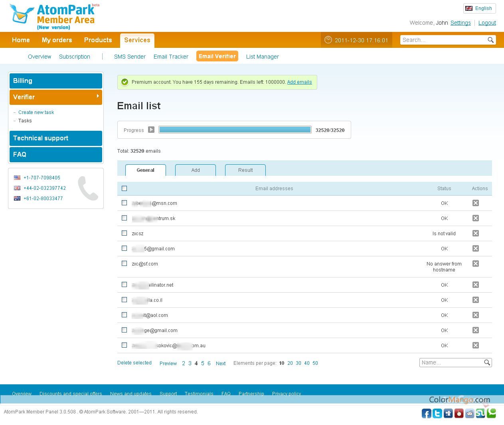Screen dimensions: 504x425
Task: Click Delete selected link
Action: pos(134,363)
